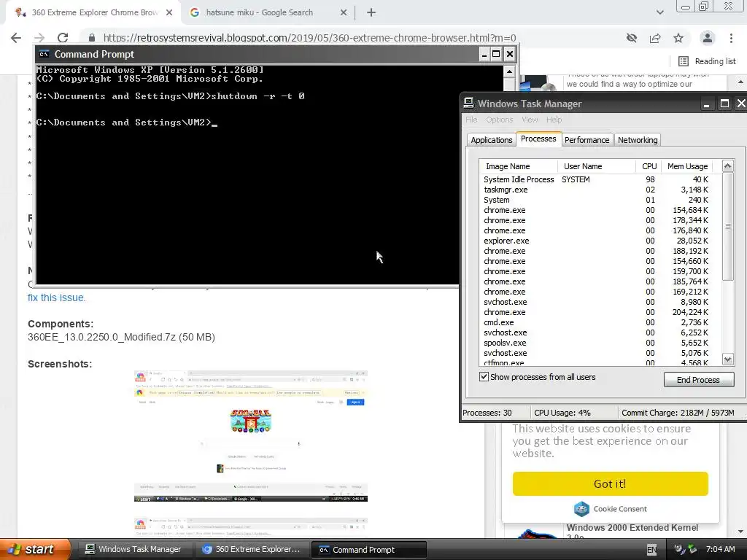
Task: Click the EN language indicator in tray
Action: (x=651, y=550)
